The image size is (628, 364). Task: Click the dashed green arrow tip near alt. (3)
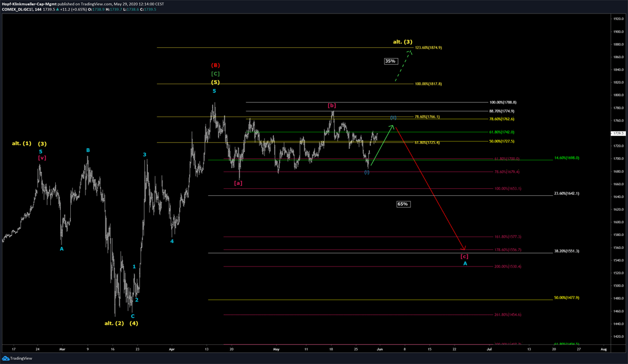pyautogui.click(x=410, y=52)
